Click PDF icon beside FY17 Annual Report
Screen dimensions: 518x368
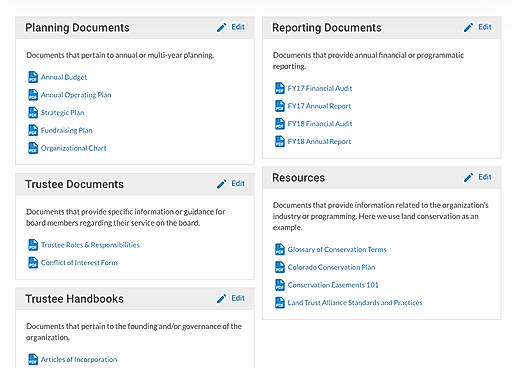click(280, 106)
